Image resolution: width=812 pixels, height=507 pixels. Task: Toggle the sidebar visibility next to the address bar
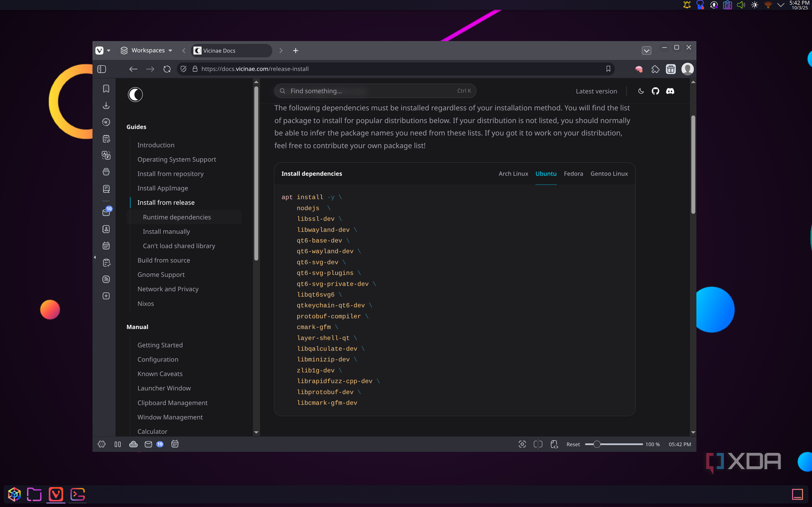[101, 69]
